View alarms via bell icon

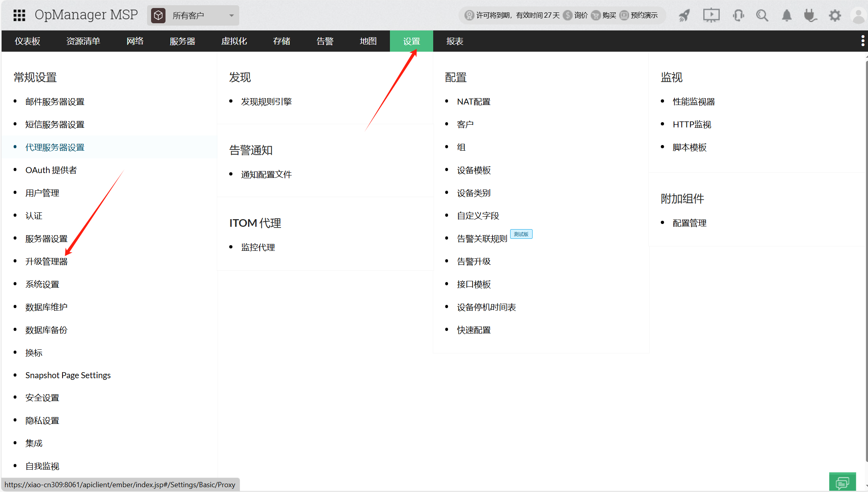pyautogui.click(x=786, y=16)
